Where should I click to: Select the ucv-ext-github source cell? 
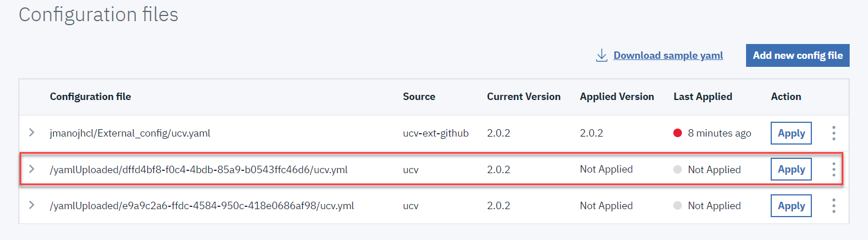(x=436, y=133)
